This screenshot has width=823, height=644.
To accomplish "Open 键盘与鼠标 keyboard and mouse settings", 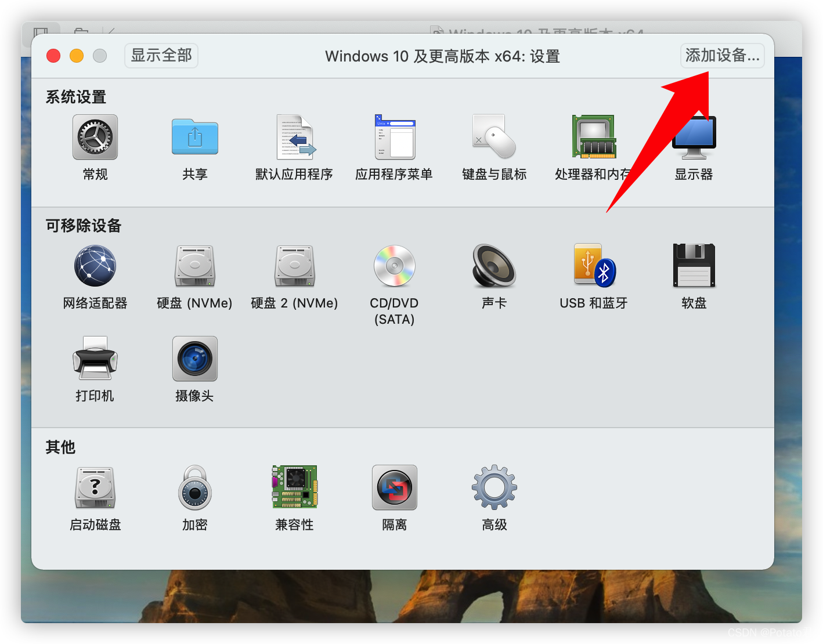I will click(494, 138).
